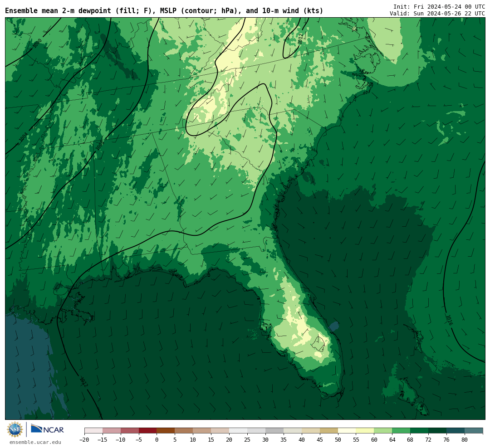Open the ensemble.ucar.edu link text
The image size is (490, 448).
tap(35, 442)
